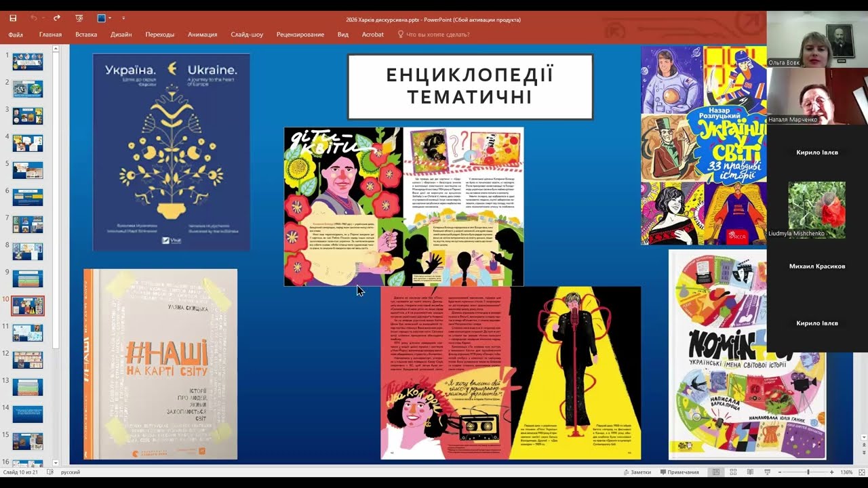Viewport: 868px width, 488px height.
Task: Select Liudmyla Mishchenko's participant tile
Action: click(817, 210)
